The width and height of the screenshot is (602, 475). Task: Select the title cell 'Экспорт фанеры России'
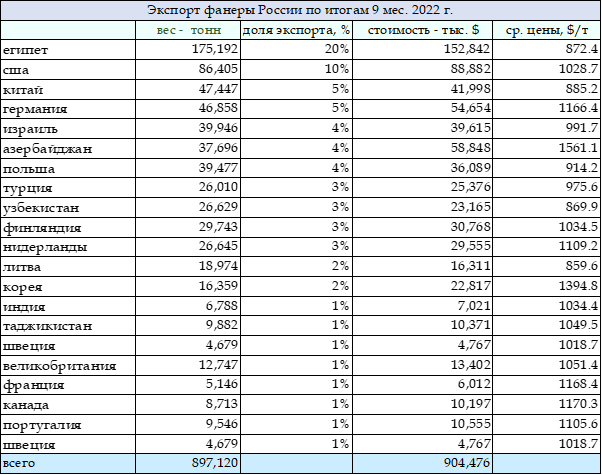(300, 10)
